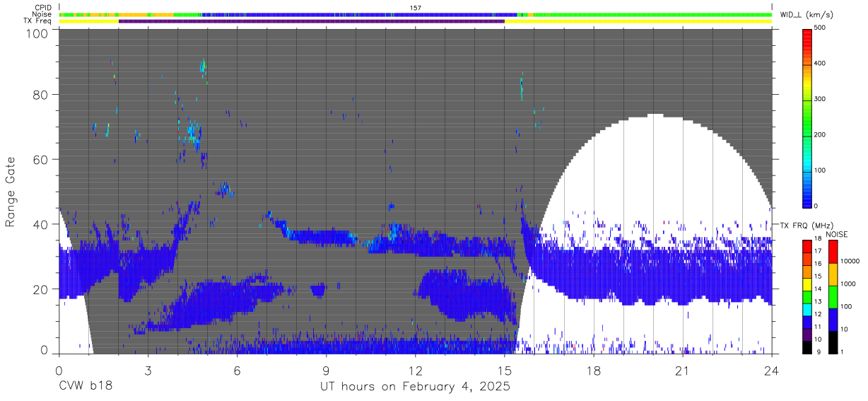
Task: Pick the black swatch in TX frequency legend
Action: 807,347
